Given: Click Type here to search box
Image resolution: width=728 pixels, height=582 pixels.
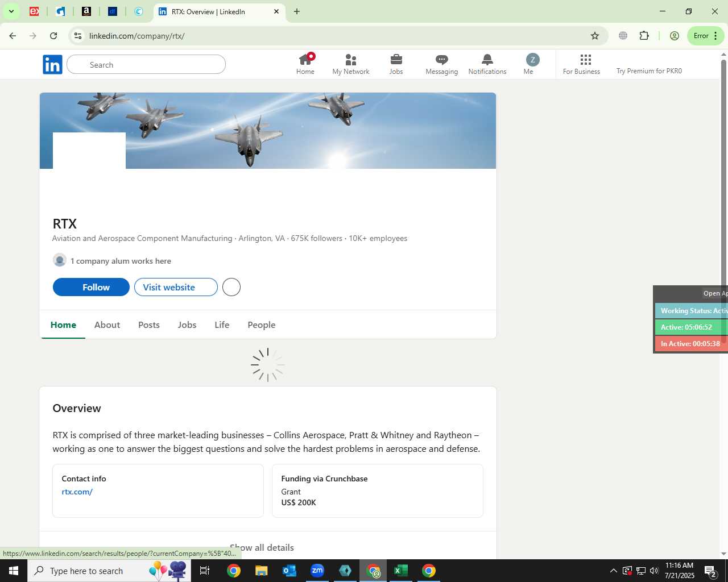Looking at the screenshot, I should point(109,571).
